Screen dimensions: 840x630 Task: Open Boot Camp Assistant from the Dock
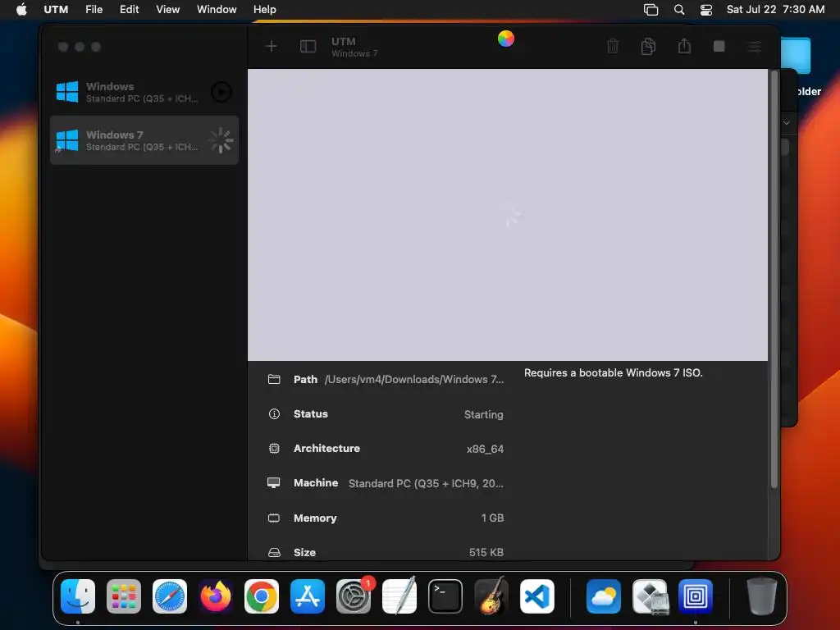(x=650, y=596)
